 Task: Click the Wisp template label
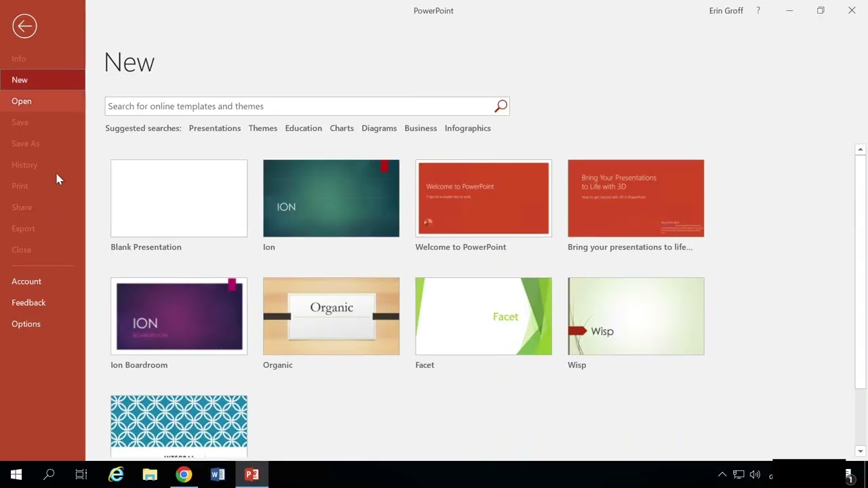(x=577, y=365)
